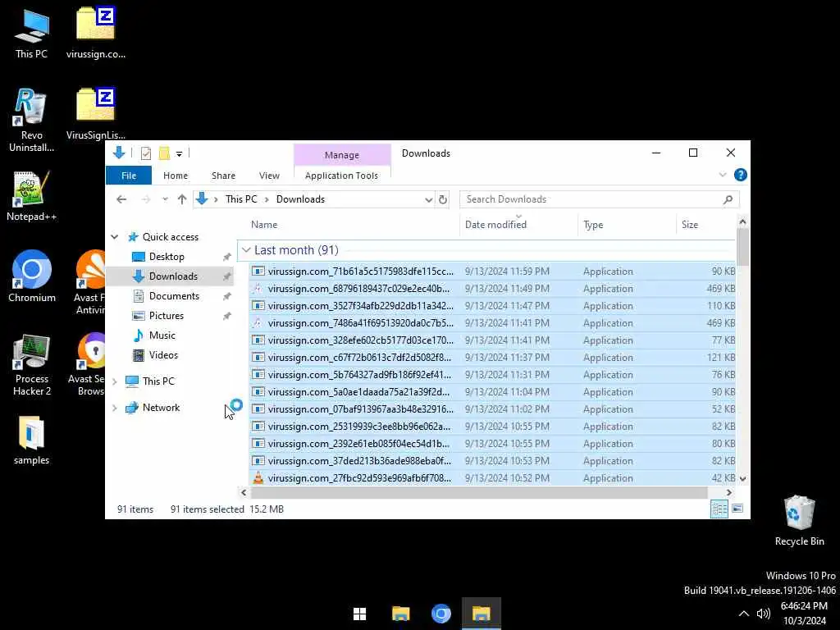Select file virussign.com_68796189437c029e2ec40b...
Screen dimensions: 840x630
(492, 289)
